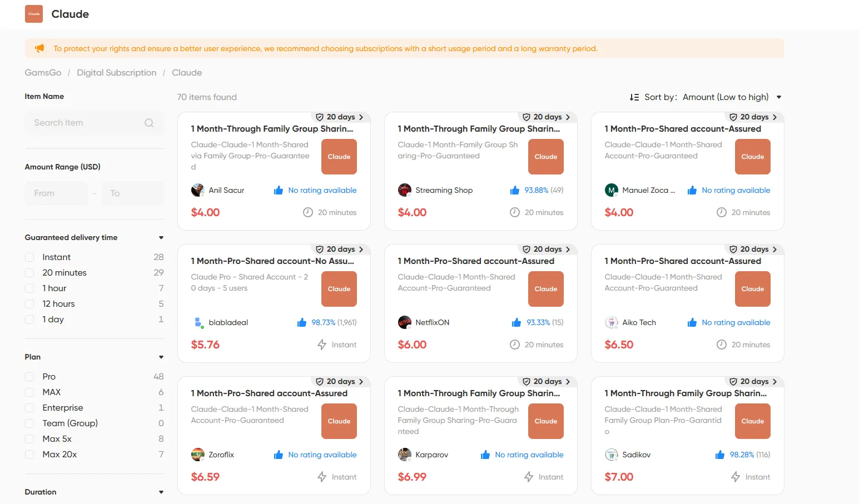The width and height of the screenshot is (859, 504).
Task: Open the $5.76 Pro Shared account listing title
Action: tap(272, 261)
